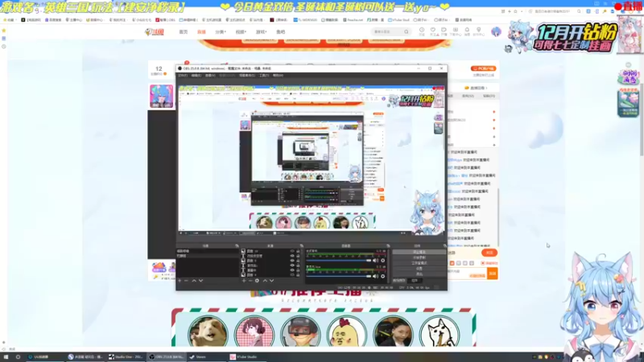Open settings gear of top mixer track

pos(383,260)
